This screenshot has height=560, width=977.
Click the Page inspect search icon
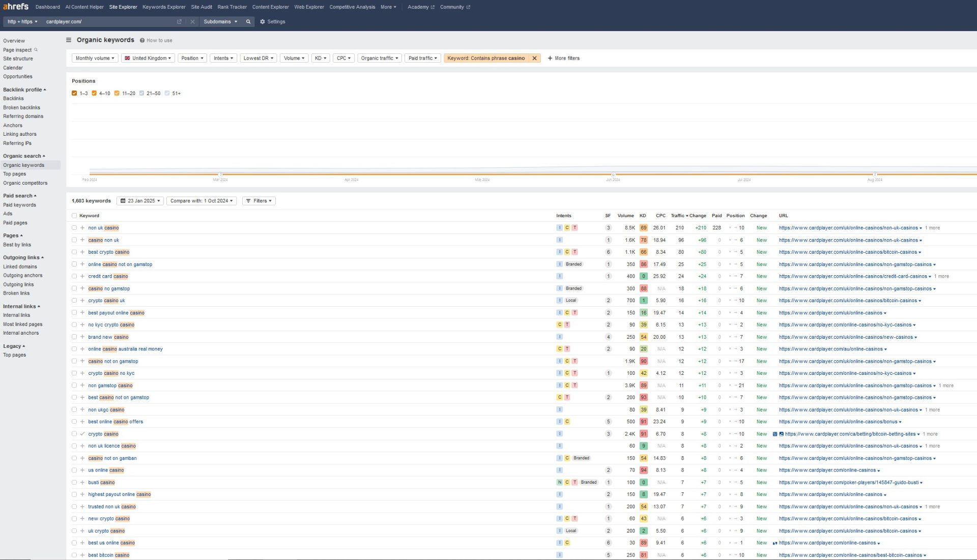tap(36, 50)
